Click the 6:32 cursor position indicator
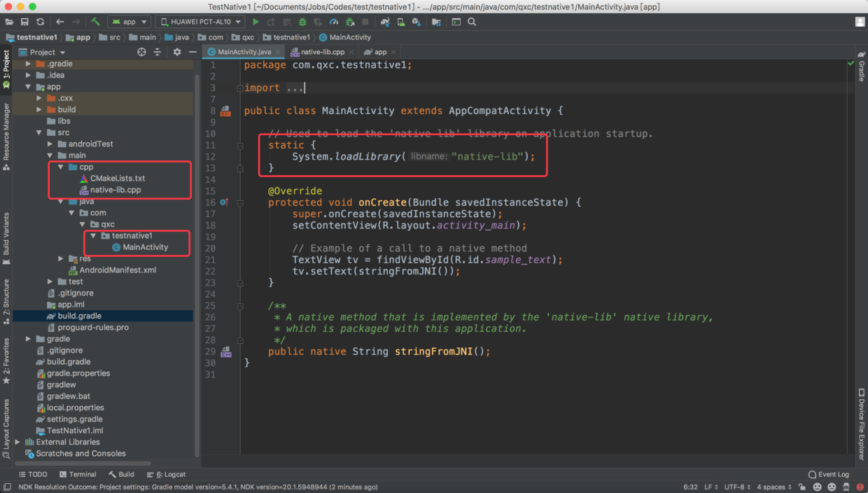868x493 pixels. (x=690, y=487)
